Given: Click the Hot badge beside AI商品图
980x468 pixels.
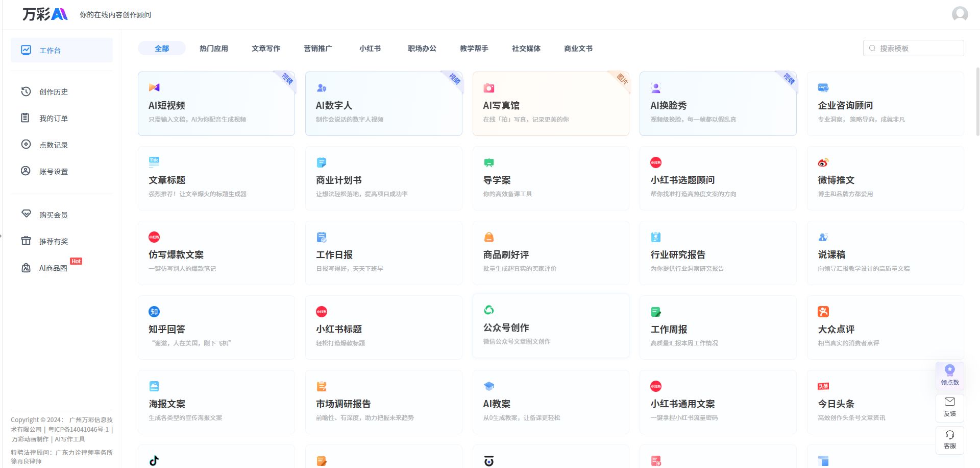Looking at the screenshot, I should (76, 261).
